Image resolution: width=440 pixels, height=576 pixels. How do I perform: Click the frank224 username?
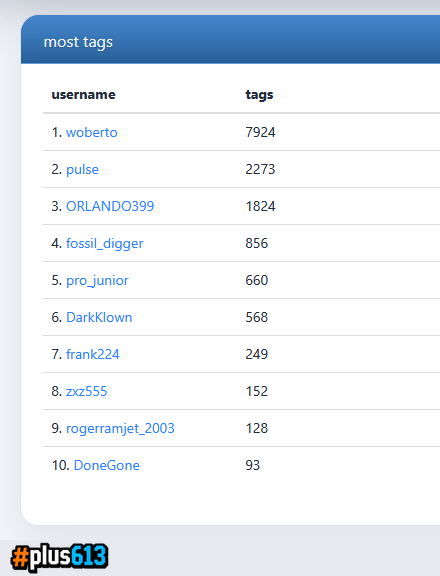[93, 354]
